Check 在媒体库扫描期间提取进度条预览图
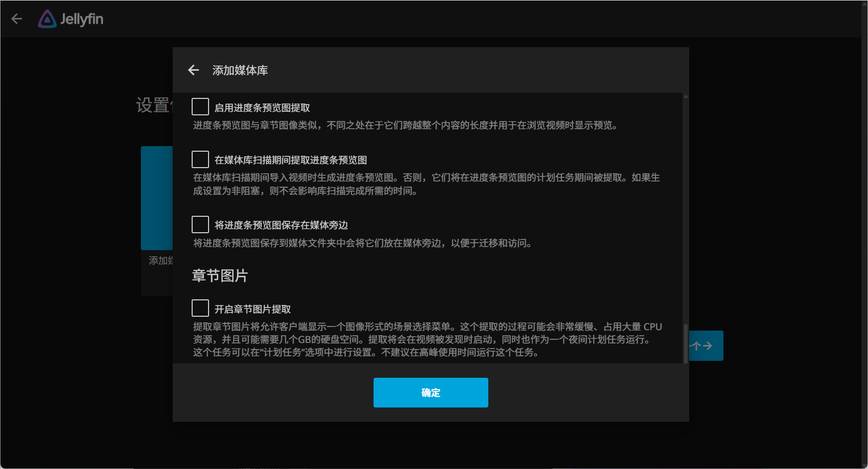Viewport: 868px width, 469px height. coord(200,159)
